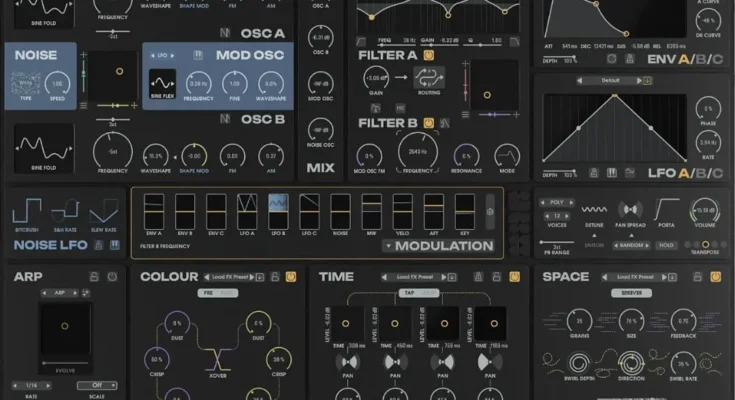Toggle the ARP power button
Screen dimensions: 735x400
click(112, 276)
